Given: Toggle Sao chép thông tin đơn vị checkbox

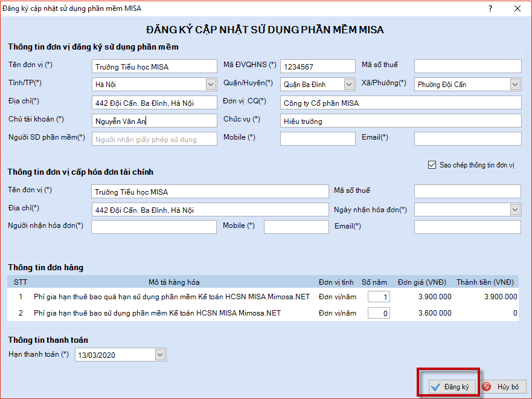Looking at the screenshot, I should pos(432,165).
